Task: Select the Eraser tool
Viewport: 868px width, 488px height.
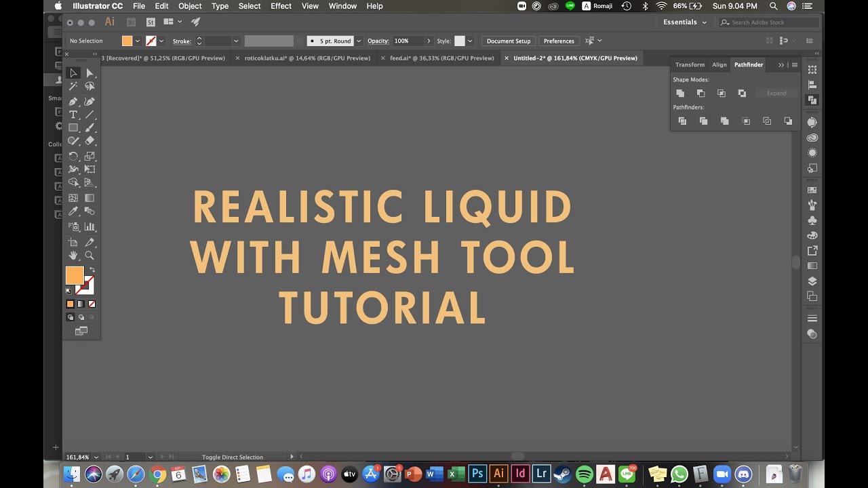Action: coord(90,141)
